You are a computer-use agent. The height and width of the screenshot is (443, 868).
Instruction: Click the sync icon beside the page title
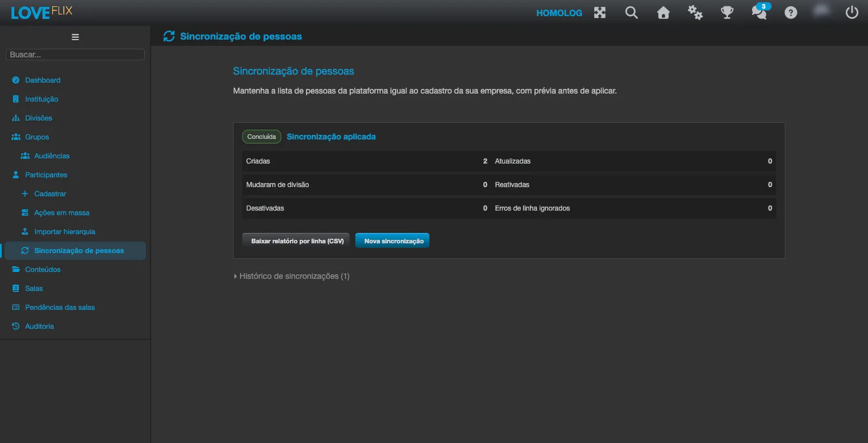click(169, 37)
